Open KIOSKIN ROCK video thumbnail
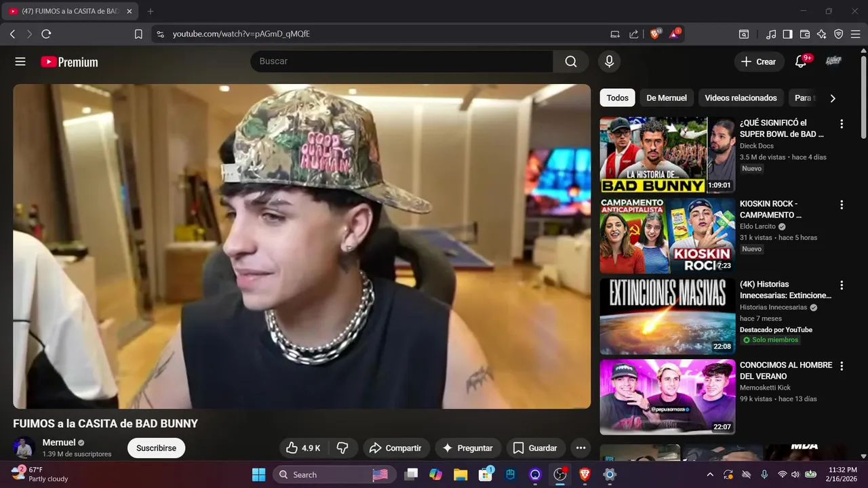Screen dimensions: 868x488 [x=667, y=236]
